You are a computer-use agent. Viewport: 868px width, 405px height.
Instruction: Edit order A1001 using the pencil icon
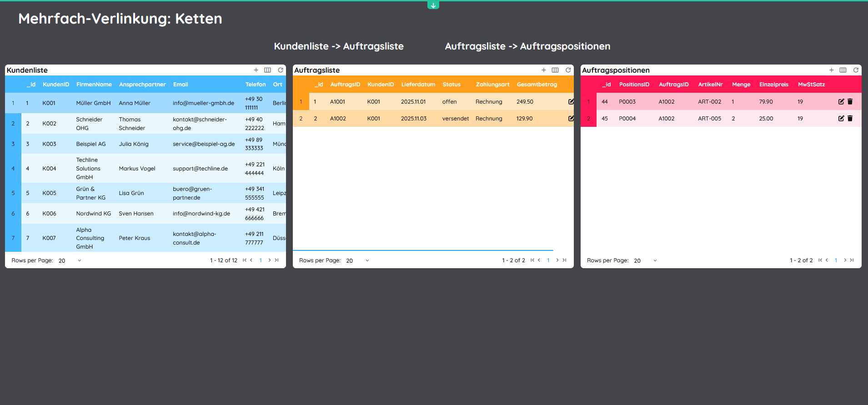click(x=571, y=102)
